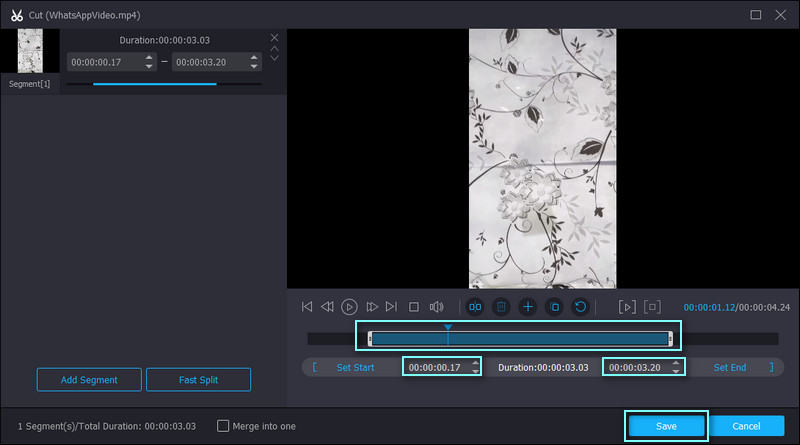The width and height of the screenshot is (800, 445).
Task: Click the Fast Split button
Action: point(198,380)
